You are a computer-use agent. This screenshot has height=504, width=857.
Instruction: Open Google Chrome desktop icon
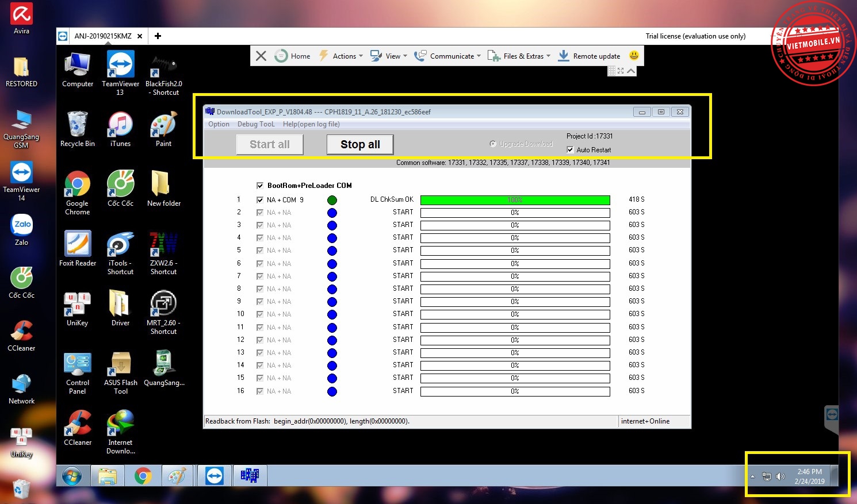coord(78,193)
